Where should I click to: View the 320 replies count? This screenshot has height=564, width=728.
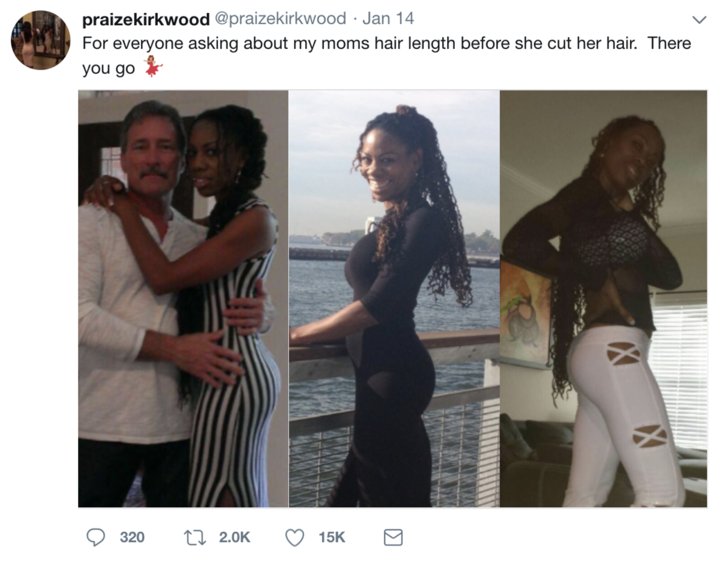point(132,537)
